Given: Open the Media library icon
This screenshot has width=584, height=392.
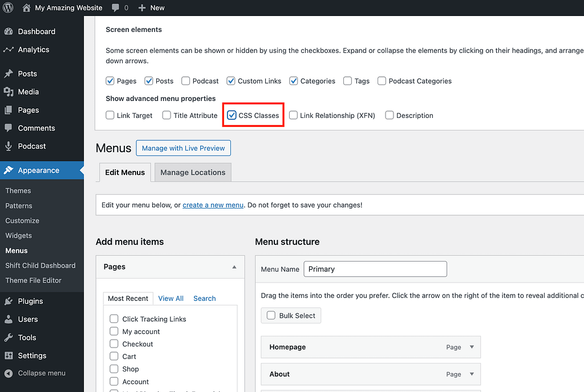Looking at the screenshot, I should coord(10,92).
